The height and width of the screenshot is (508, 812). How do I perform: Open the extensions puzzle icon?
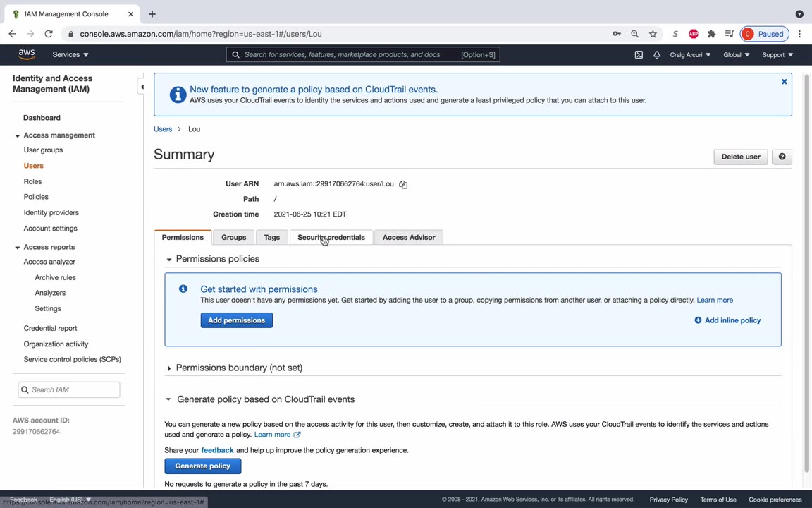click(711, 34)
